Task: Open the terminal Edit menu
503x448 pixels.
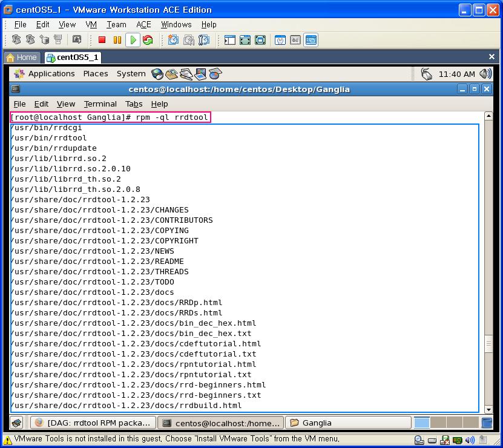Action: 41,104
